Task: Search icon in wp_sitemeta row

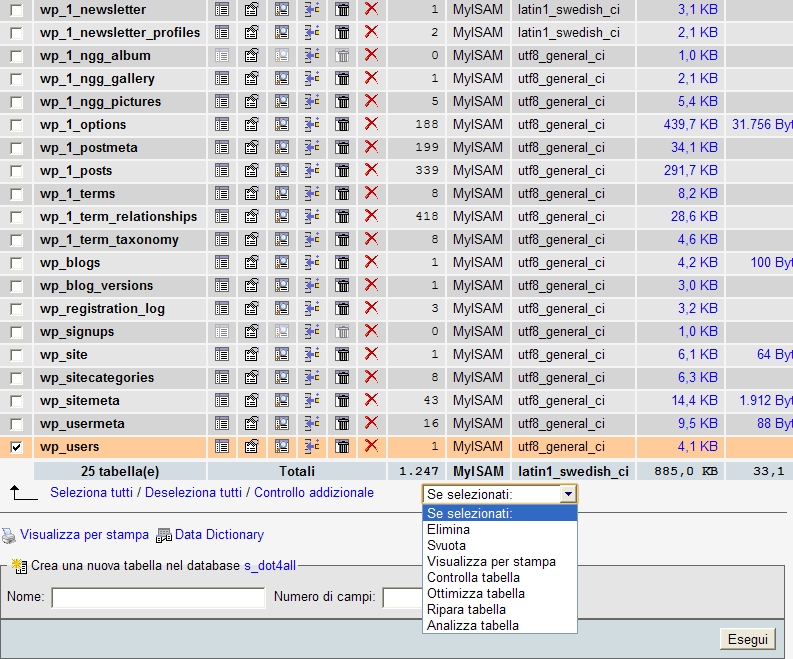Action: pyautogui.click(x=282, y=401)
